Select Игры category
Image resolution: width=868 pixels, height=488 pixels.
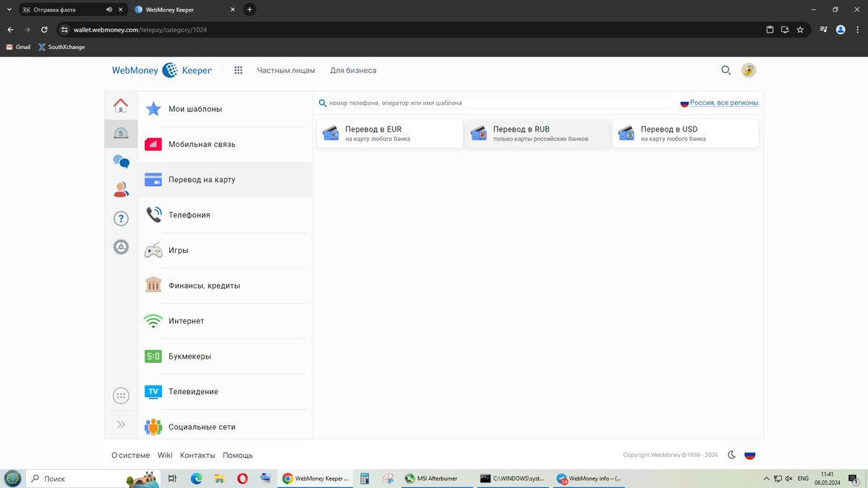pos(225,250)
